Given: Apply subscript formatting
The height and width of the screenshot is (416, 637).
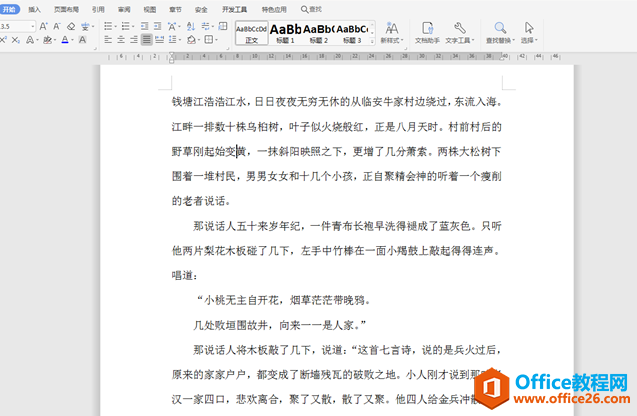Looking at the screenshot, I should click(x=15, y=40).
